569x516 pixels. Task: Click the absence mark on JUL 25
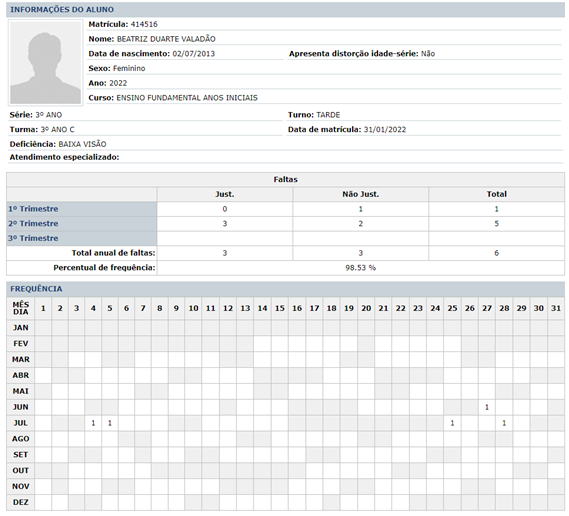click(452, 423)
